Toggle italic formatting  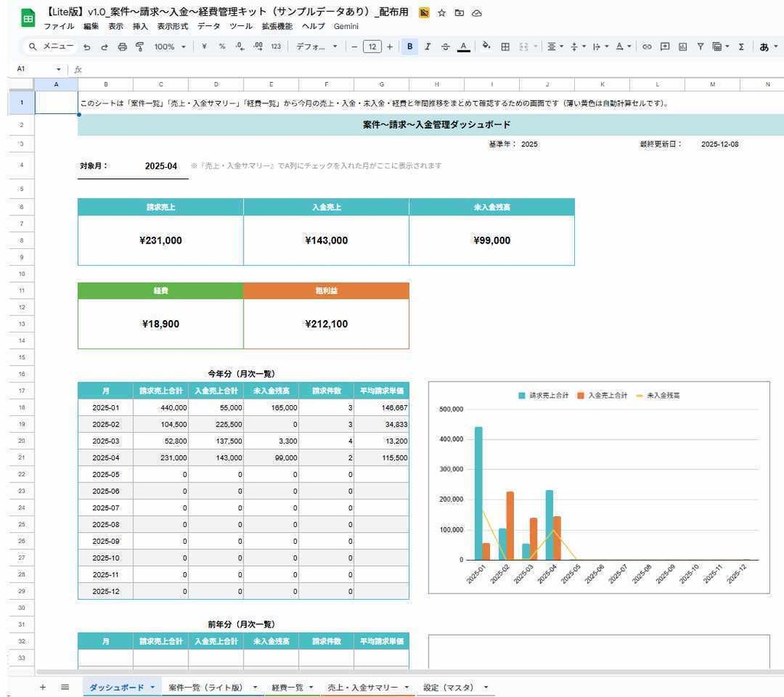(x=426, y=47)
